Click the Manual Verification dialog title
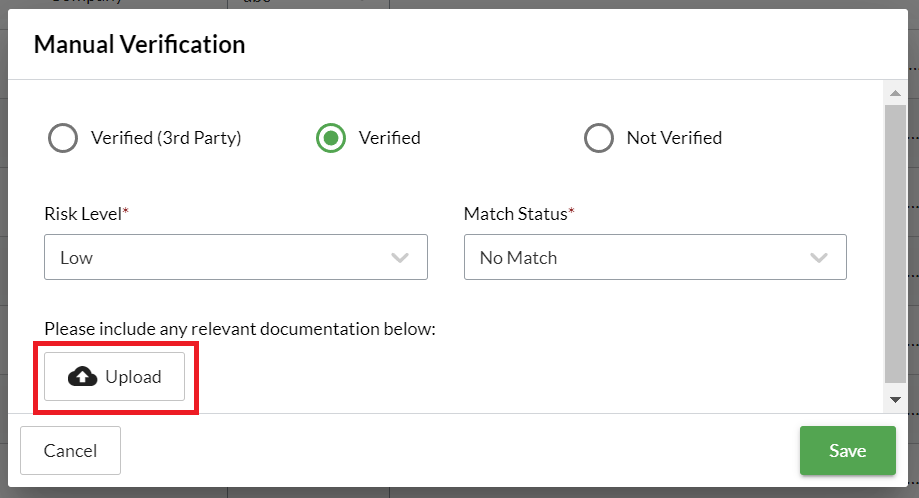 coord(139,44)
